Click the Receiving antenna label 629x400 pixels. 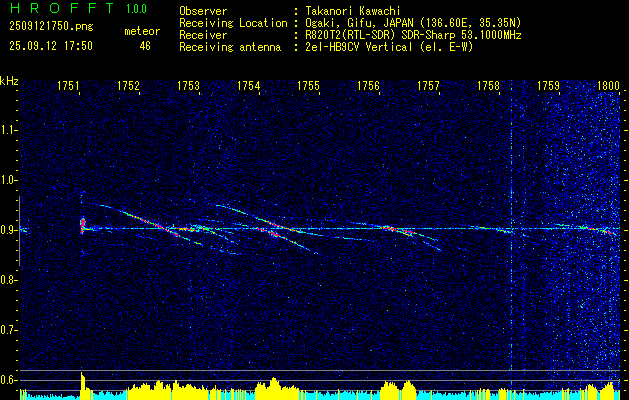pos(230,47)
